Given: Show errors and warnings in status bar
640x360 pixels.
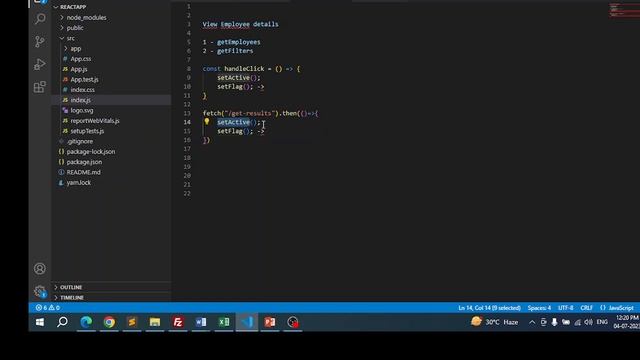Looking at the screenshot, I should (x=48, y=308).
